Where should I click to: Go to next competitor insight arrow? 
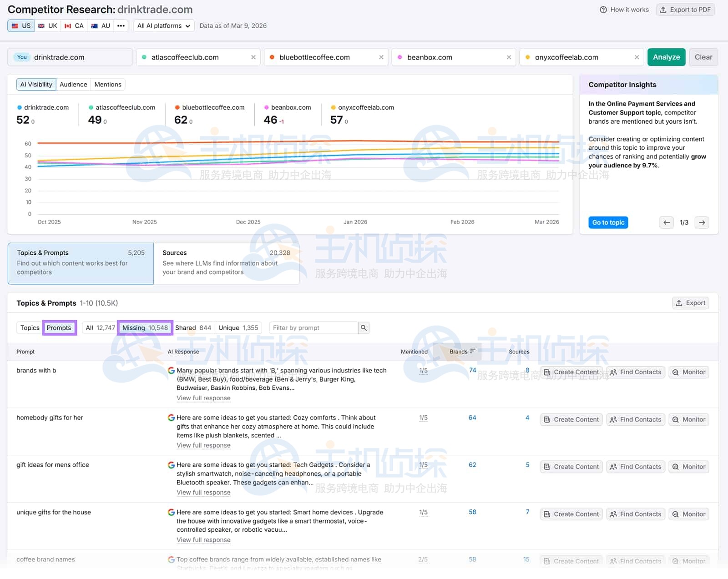click(x=702, y=222)
